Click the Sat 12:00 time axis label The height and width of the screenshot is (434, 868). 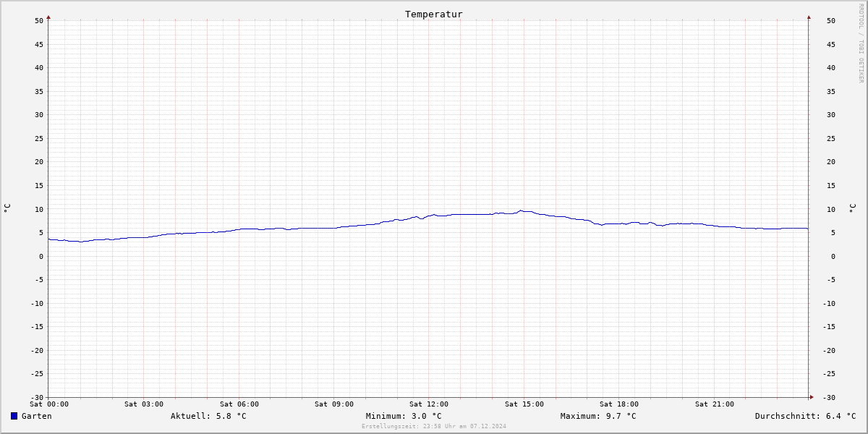(x=429, y=404)
